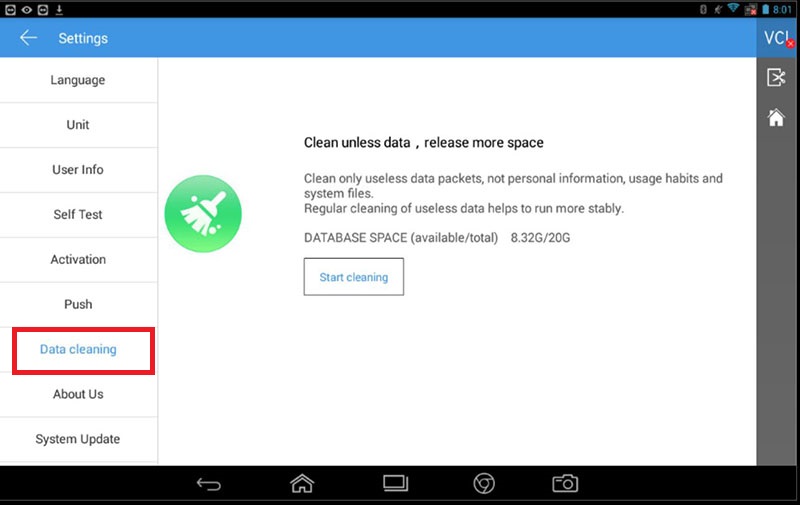Launch the Chrome browser from navigation bar
Viewport: 800px width, 505px height.
484,484
